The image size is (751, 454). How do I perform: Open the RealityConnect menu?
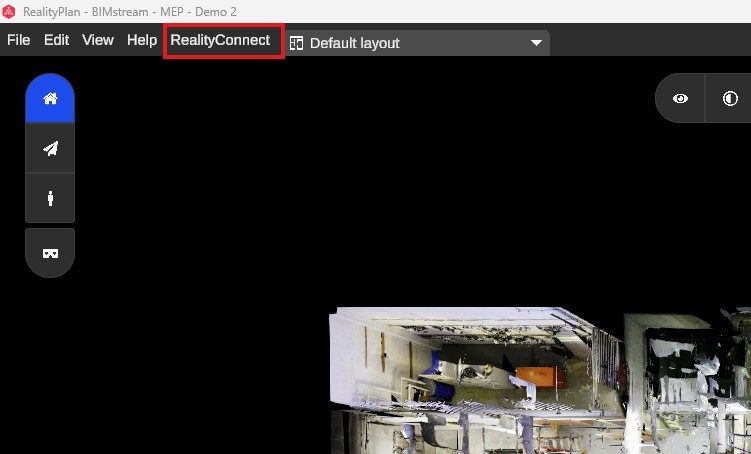[x=220, y=40]
